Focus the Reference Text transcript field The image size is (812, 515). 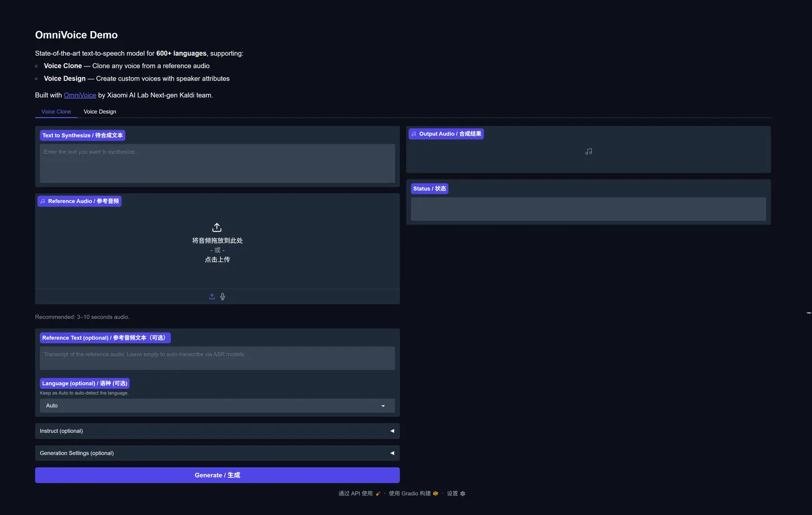click(x=217, y=358)
